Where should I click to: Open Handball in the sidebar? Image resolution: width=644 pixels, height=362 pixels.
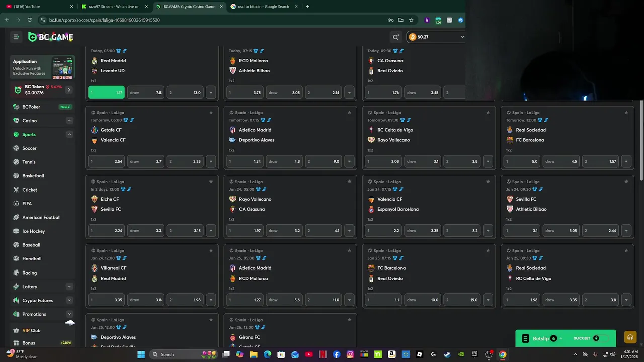coord(32,259)
